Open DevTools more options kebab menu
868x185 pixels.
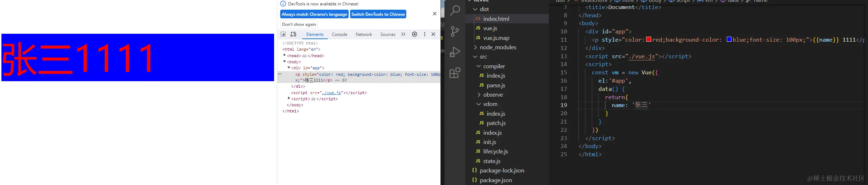(425, 34)
